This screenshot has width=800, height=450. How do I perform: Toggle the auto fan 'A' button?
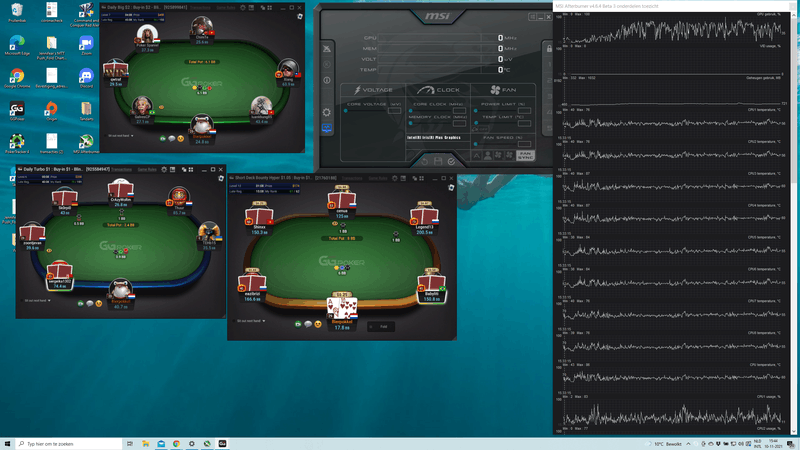click(477, 156)
